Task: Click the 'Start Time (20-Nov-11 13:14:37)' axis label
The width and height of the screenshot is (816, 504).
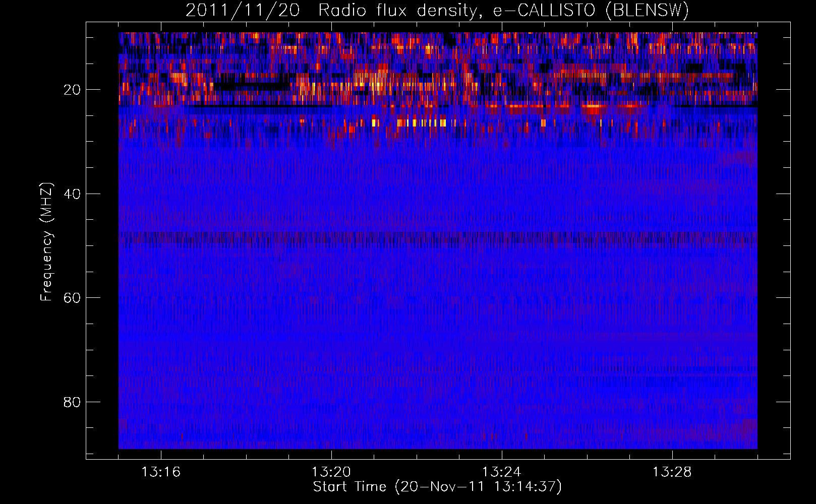Action: 437,487
